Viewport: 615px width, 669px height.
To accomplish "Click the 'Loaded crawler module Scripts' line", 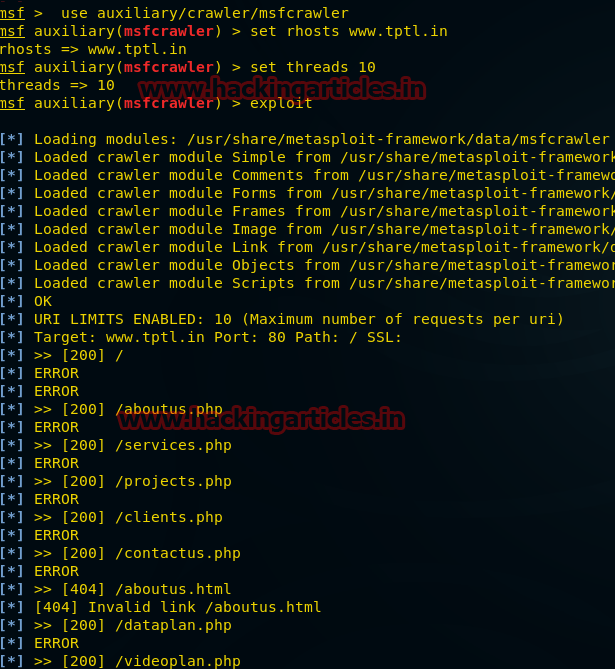I will (320, 283).
